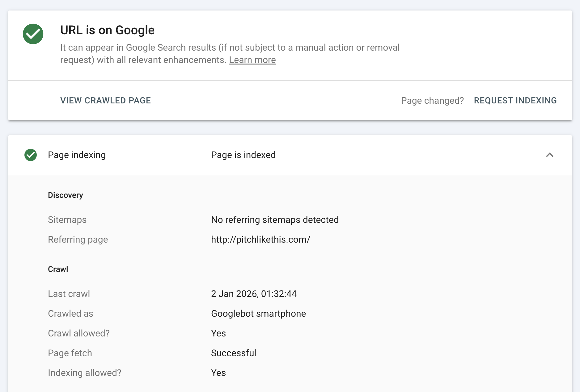Select the 'Page is indexed' status text
580x392 pixels.
[243, 155]
